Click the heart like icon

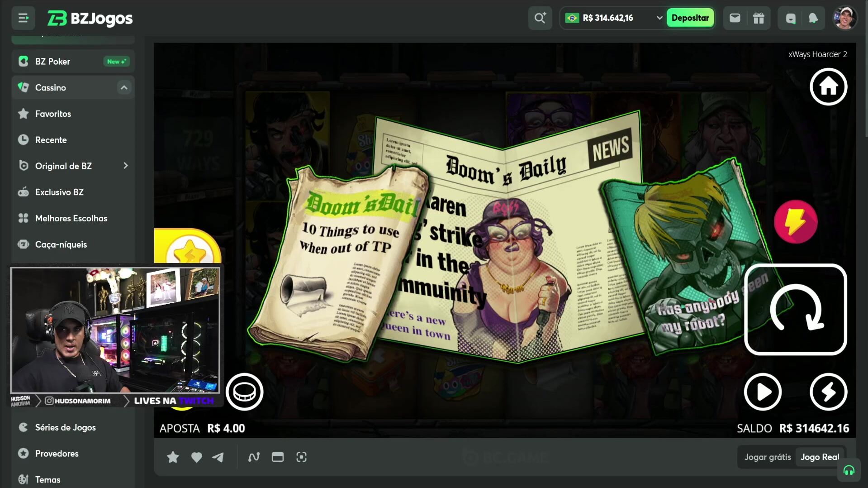click(x=196, y=457)
